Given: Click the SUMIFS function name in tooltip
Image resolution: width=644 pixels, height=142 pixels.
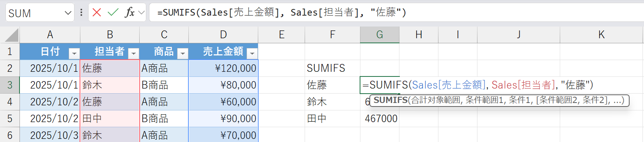Looking at the screenshot, I should tap(390, 100).
